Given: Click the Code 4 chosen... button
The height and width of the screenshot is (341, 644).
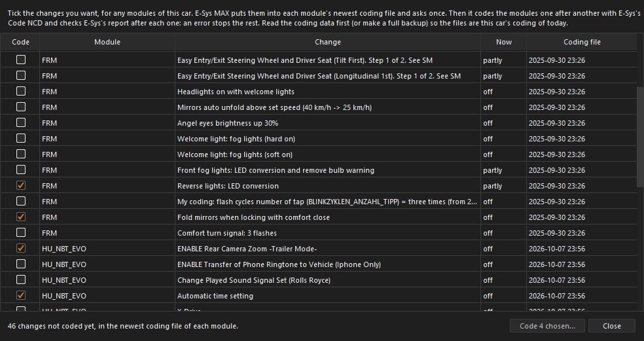Looking at the screenshot, I should pos(547,326).
